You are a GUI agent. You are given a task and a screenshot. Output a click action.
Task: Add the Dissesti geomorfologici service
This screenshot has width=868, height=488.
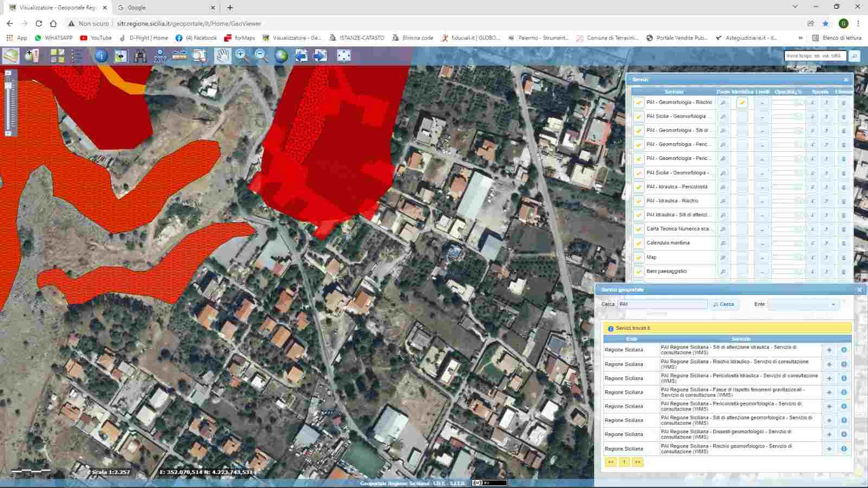(829, 434)
